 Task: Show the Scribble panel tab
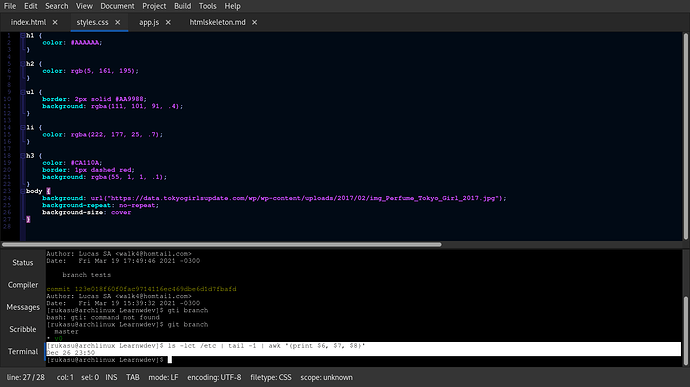pyautogui.click(x=22, y=329)
